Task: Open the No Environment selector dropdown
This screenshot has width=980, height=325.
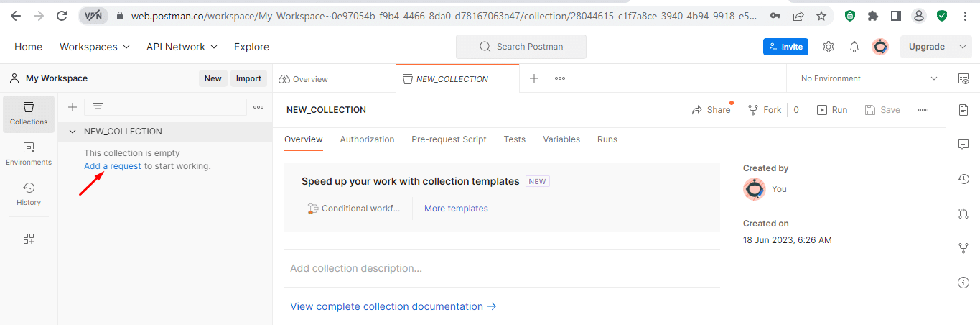Action: 869,78
